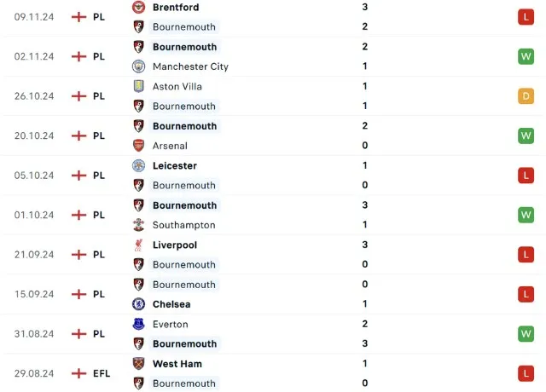
Task: Click the Manchester City crest icon
Action: 139,66
